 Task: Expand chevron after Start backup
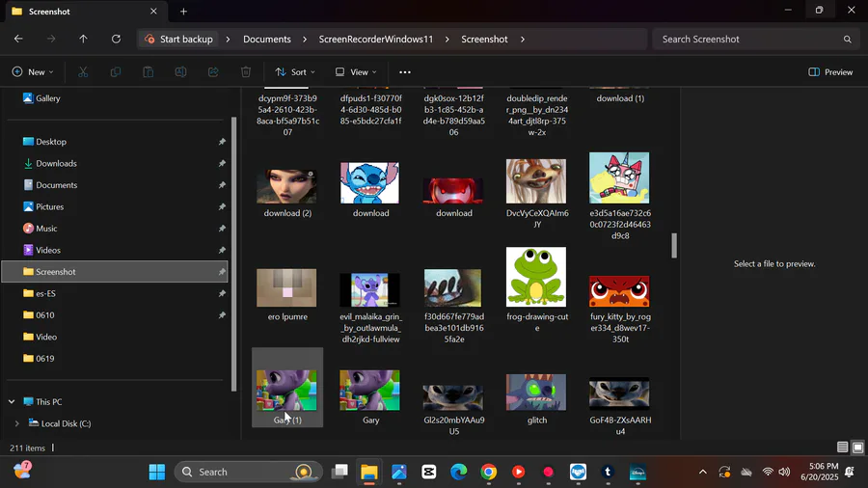tap(228, 40)
